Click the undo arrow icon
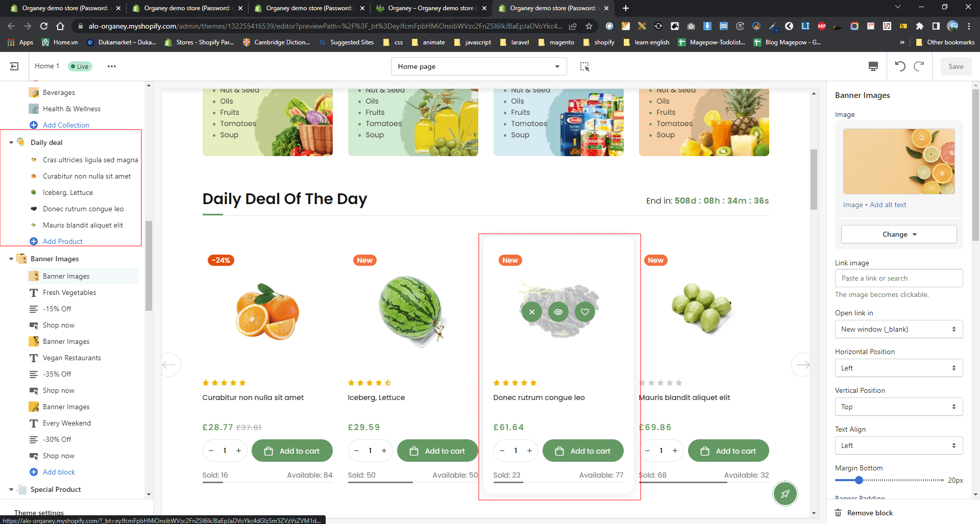The width and height of the screenshot is (980, 524). [x=900, y=66]
